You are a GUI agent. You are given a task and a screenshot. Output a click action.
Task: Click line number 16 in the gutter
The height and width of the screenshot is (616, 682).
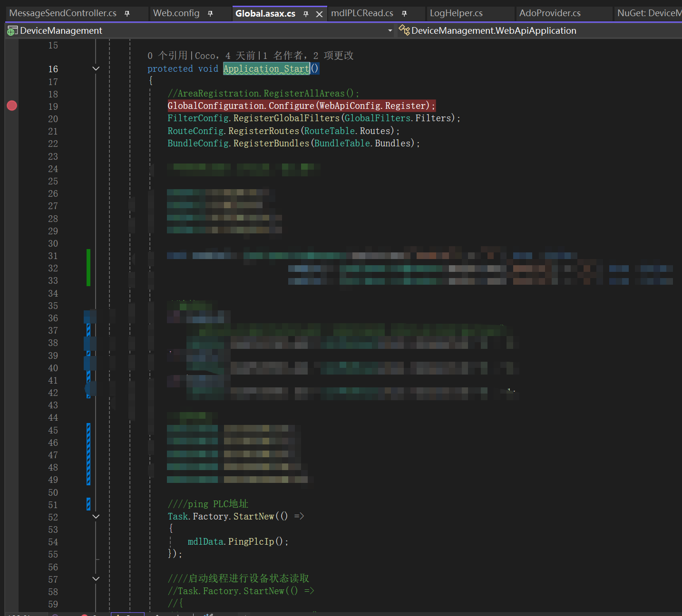[53, 69]
